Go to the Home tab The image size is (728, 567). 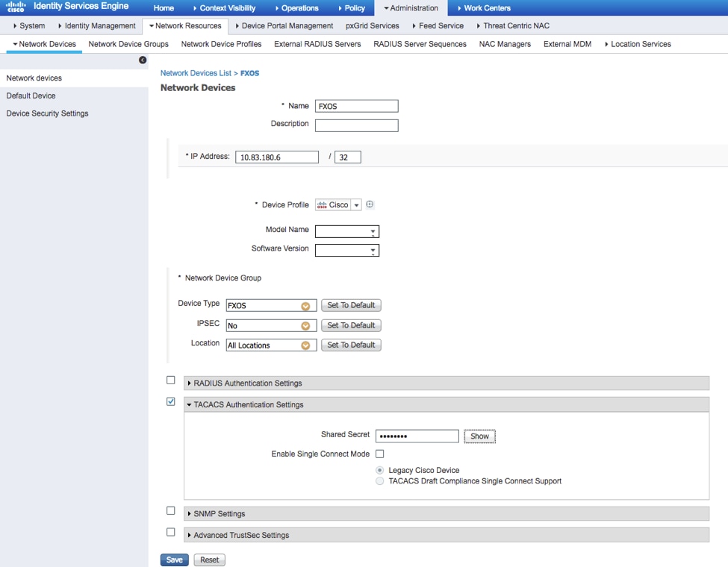coord(164,8)
